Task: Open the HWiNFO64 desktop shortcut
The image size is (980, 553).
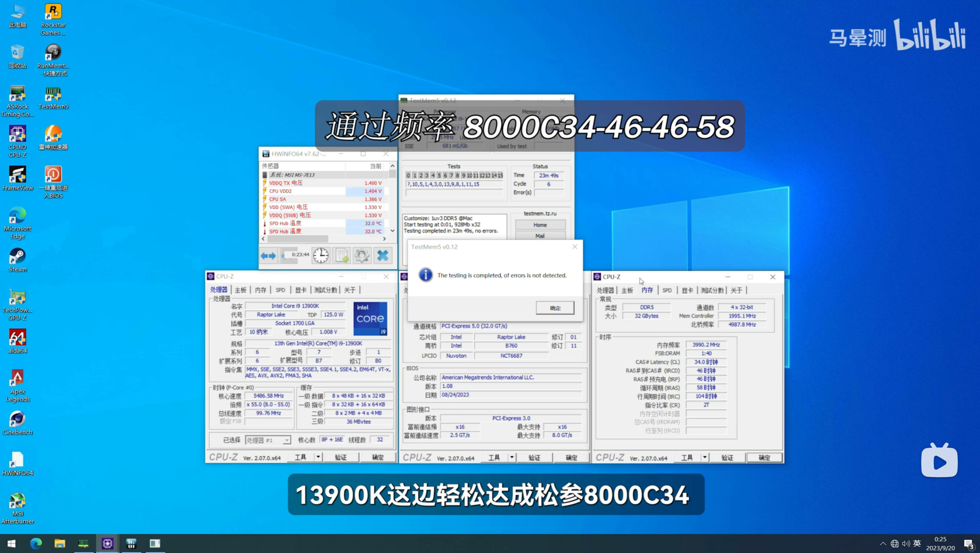Action: 17,463
